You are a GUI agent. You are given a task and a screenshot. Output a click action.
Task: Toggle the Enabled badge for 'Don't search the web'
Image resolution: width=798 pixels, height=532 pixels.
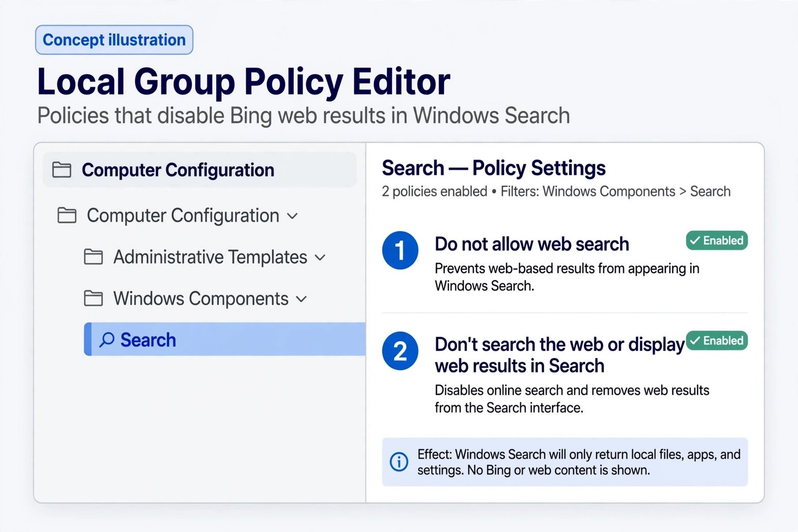click(x=717, y=341)
